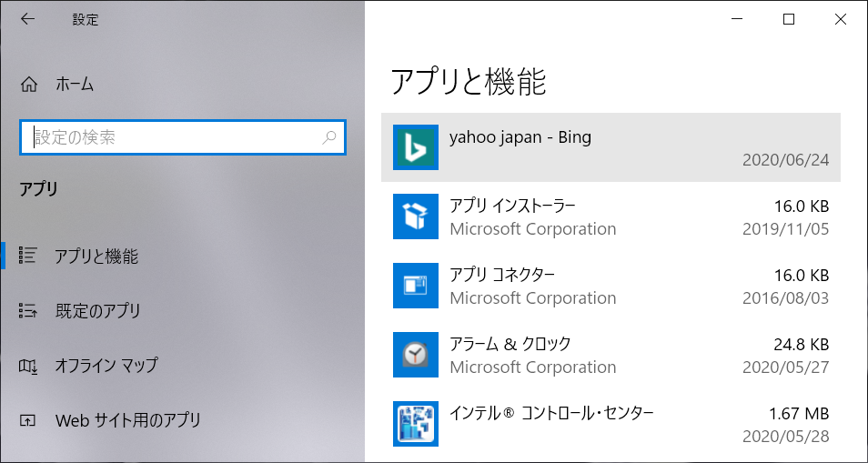
Task: Click the 24.8 KB size value
Action: click(801, 345)
